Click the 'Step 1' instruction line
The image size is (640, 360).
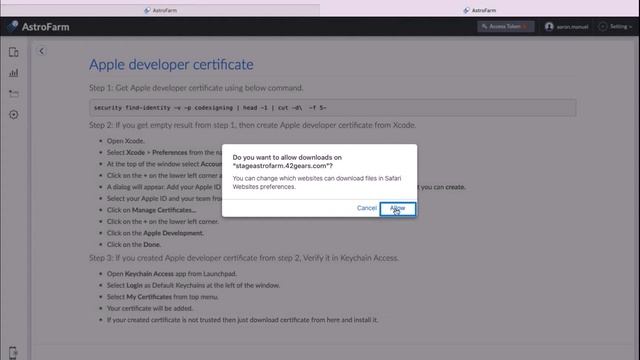pos(196,88)
